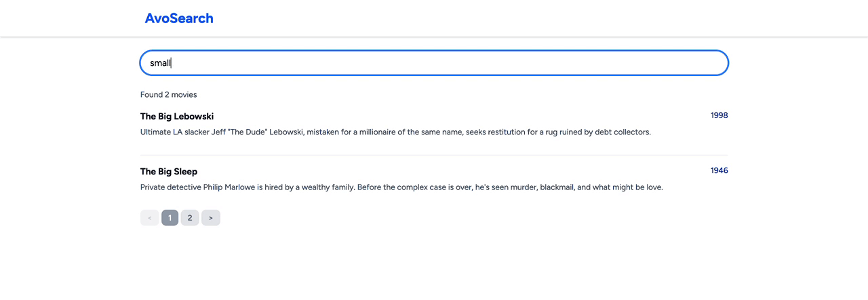Jump to page 2 of results
The width and height of the screenshot is (868, 300).
coord(190,218)
